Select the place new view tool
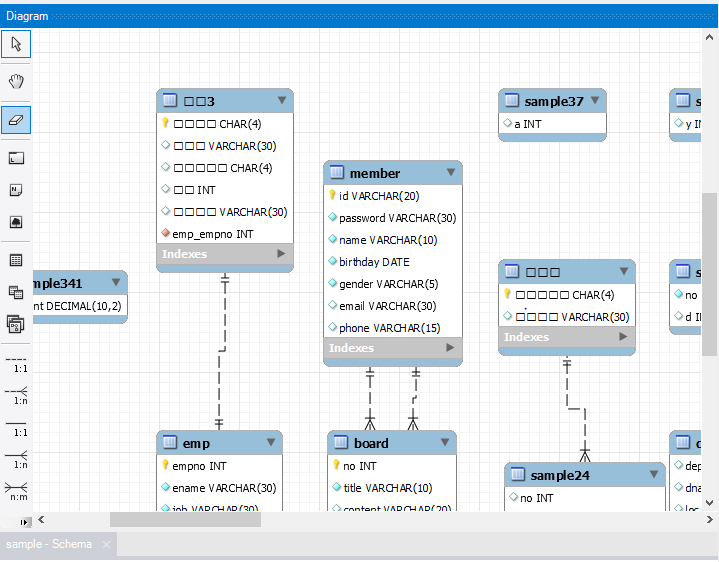719x562 pixels. coord(16,292)
